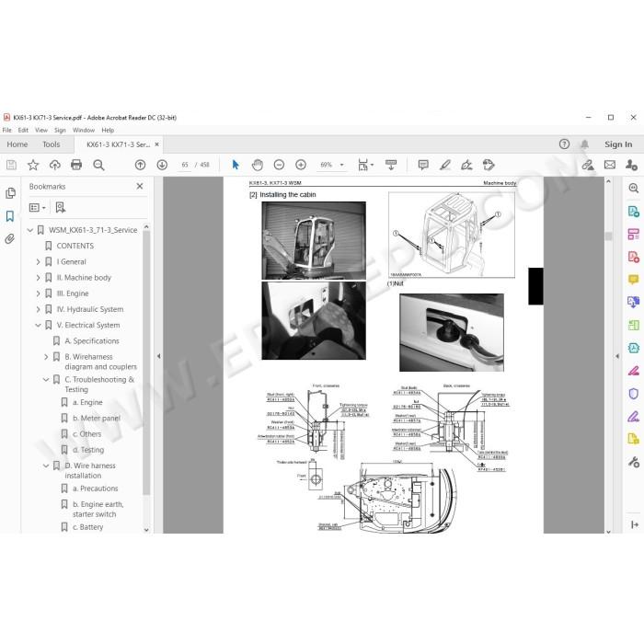Collapse C. Troubleshooting & Testing bookmark
The width and height of the screenshot is (644, 644).
pos(46,379)
